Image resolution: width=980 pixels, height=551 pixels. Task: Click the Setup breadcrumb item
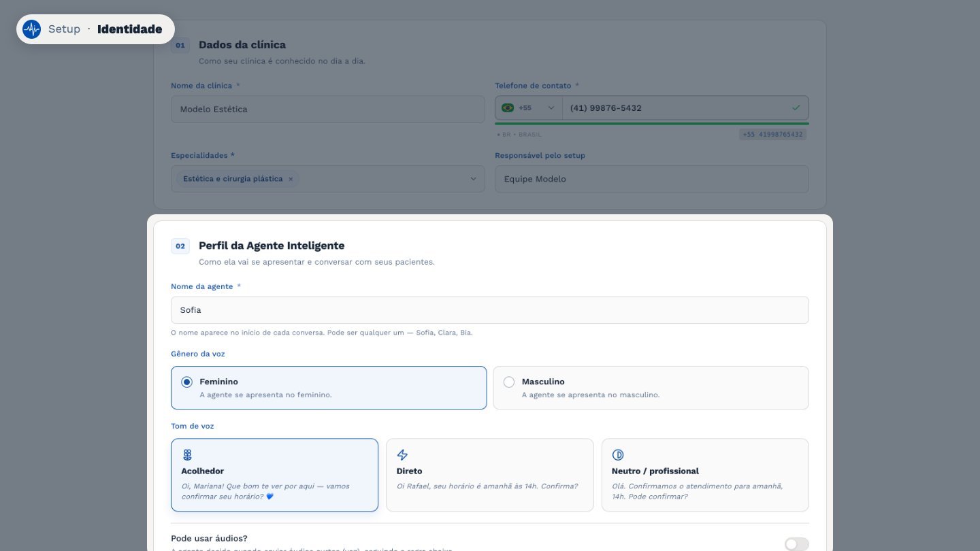click(x=64, y=29)
